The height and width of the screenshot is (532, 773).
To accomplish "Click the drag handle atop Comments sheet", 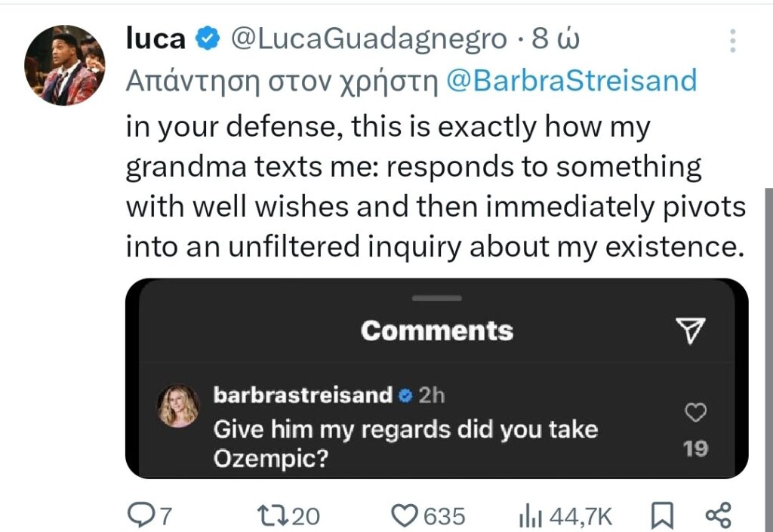I will [437, 298].
